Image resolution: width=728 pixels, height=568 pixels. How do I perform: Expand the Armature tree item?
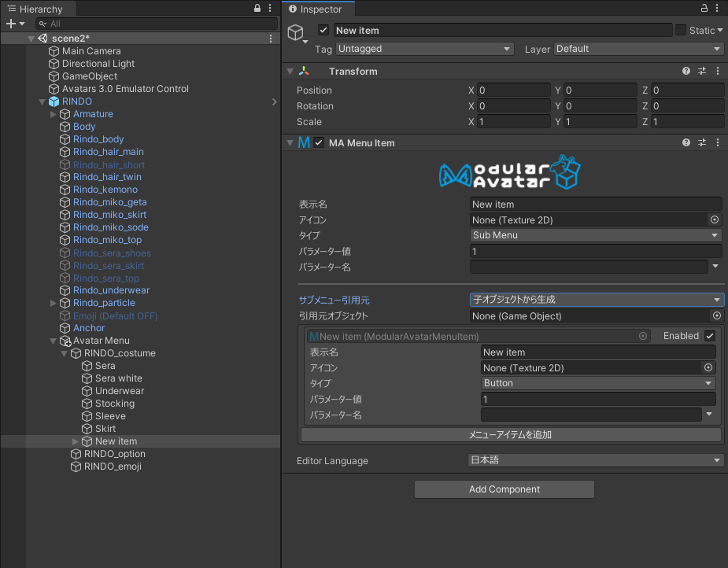coord(54,114)
